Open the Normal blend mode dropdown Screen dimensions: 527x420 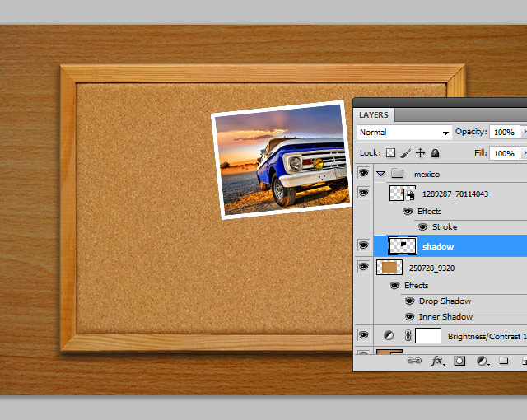click(404, 133)
